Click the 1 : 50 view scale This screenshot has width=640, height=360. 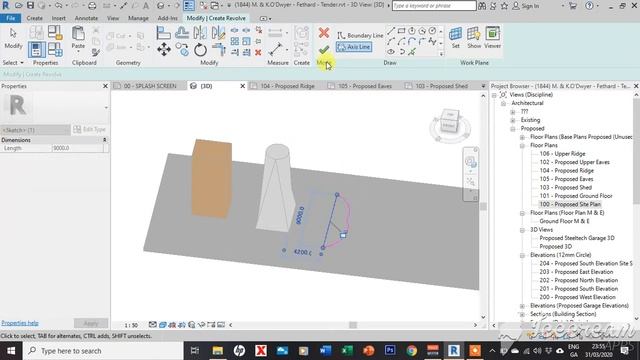tap(131, 325)
